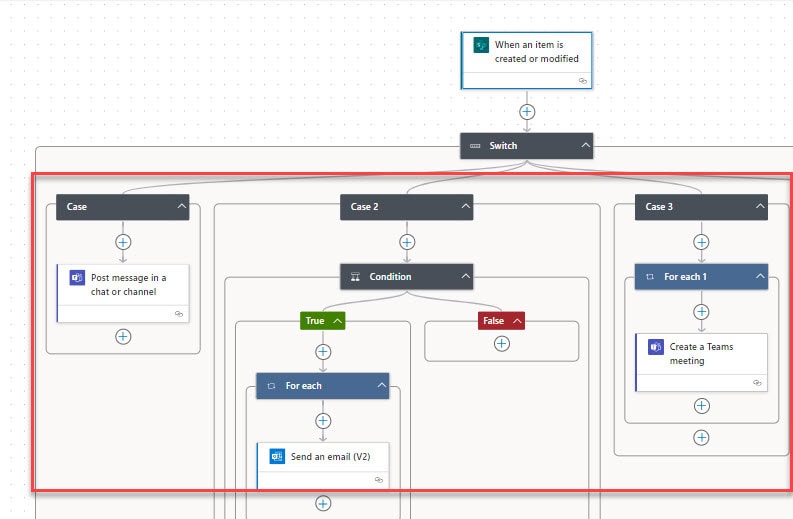This screenshot has width=793, height=519.
Task: Add action below Post message card
Action: click(123, 336)
